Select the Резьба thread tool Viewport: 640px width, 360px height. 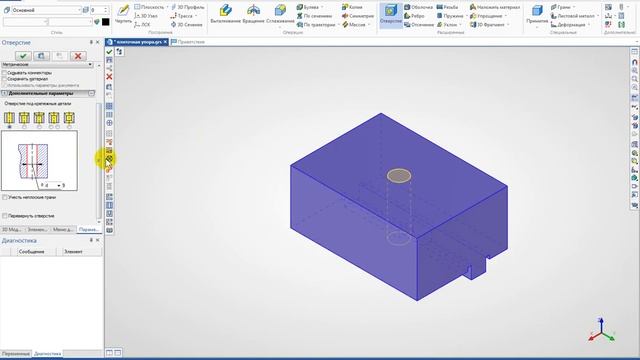(x=447, y=7)
